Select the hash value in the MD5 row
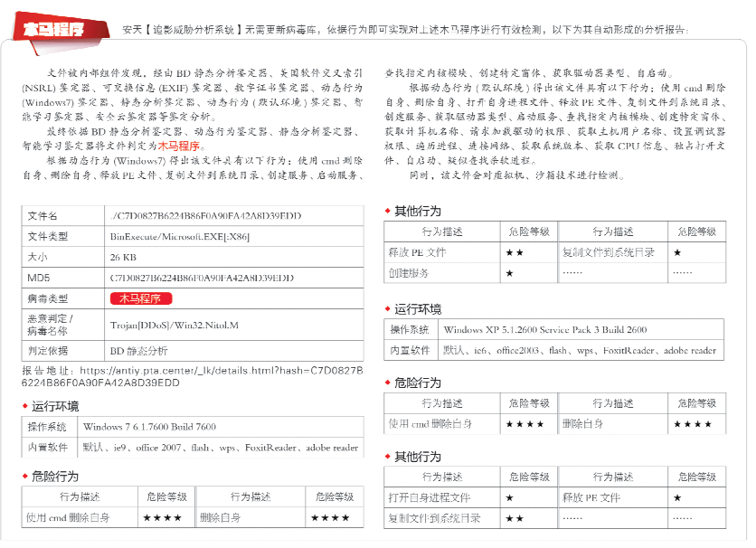 coord(202,279)
